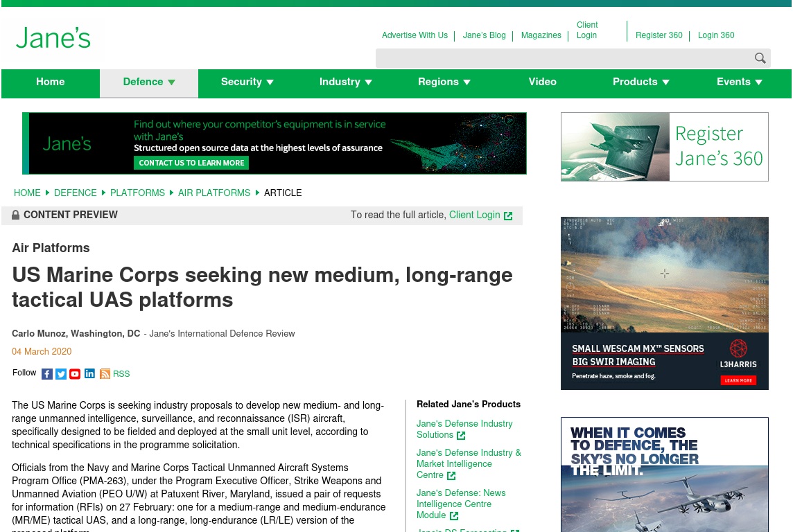Click external-link icon after Jane's Defense Industry Solutions
This screenshot has width=793, height=532.
[x=461, y=436]
